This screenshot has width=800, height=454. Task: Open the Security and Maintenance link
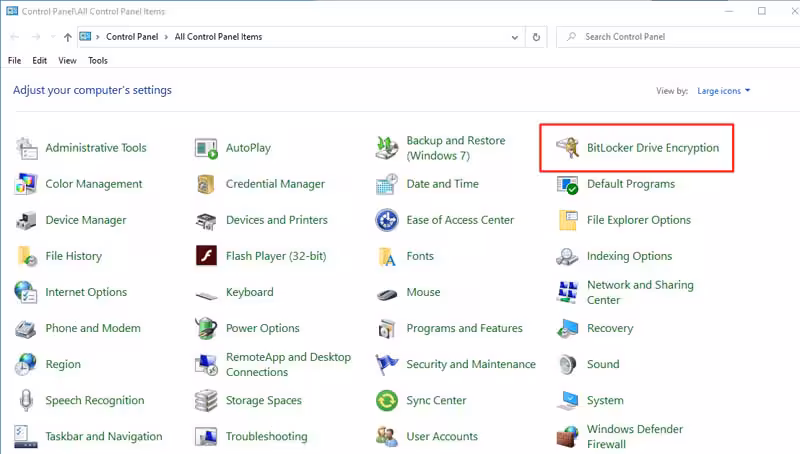[471, 364]
